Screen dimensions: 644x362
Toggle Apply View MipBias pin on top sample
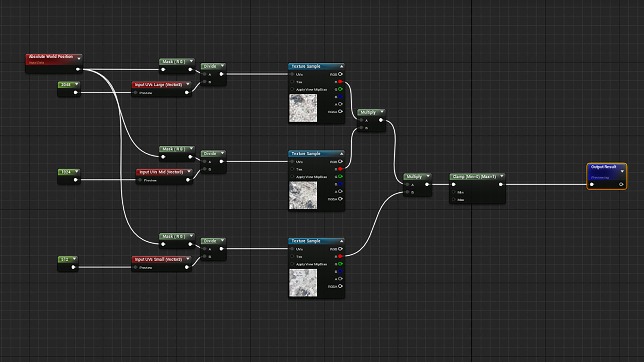292,89
